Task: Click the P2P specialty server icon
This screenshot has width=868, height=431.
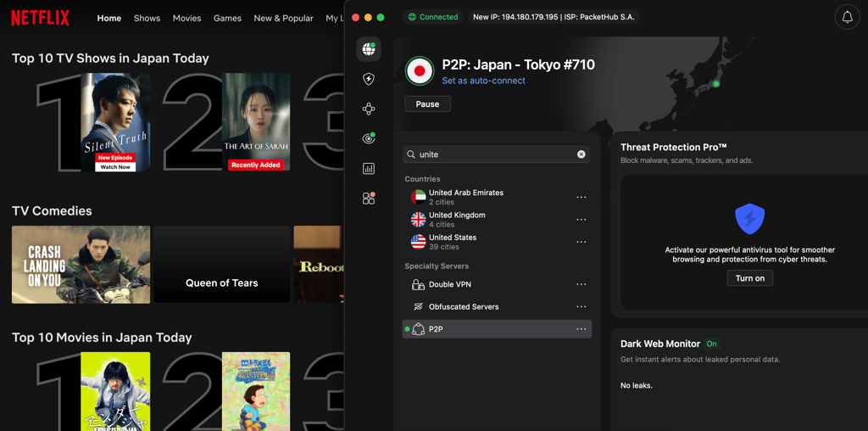Action: 419,329
